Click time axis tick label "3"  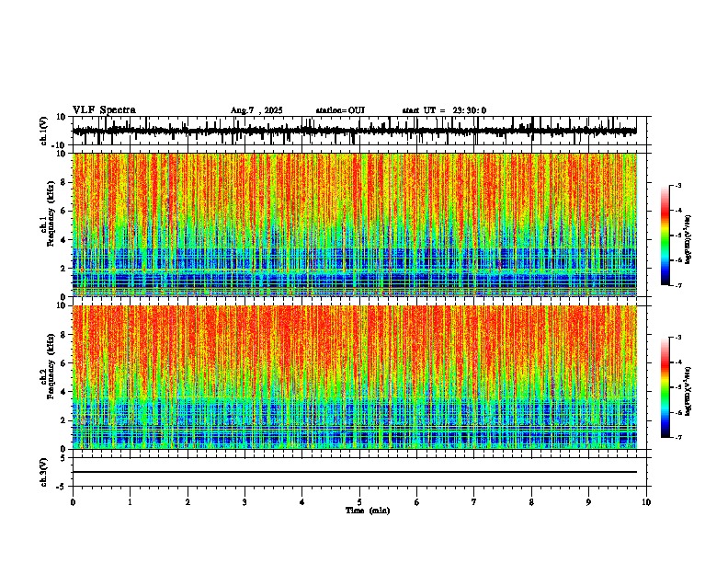245,502
